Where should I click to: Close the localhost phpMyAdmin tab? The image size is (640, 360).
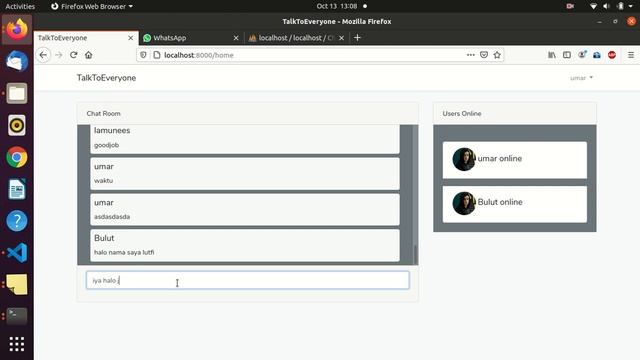coord(342,38)
